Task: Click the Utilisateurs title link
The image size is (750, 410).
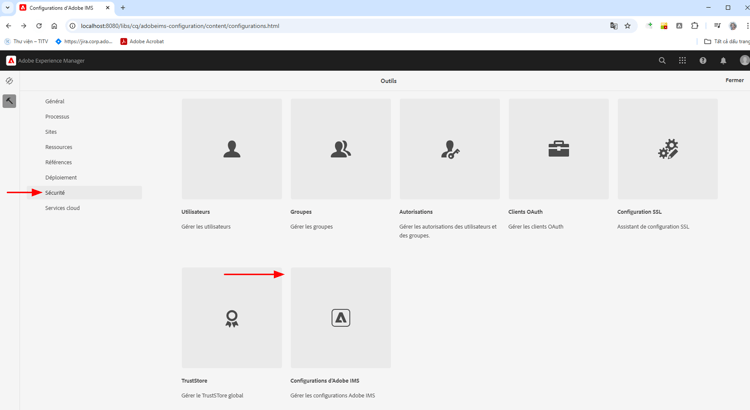Action: tap(195, 212)
